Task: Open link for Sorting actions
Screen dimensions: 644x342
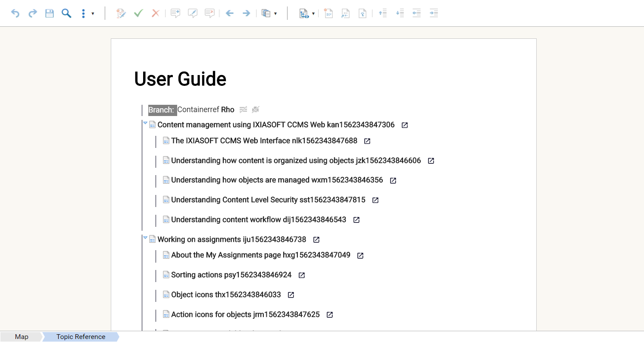Action: (302, 275)
